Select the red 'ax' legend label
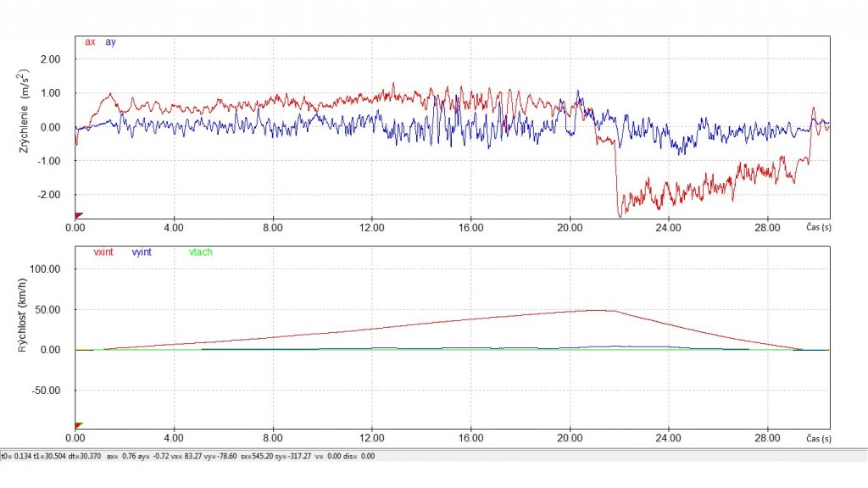 [90, 42]
